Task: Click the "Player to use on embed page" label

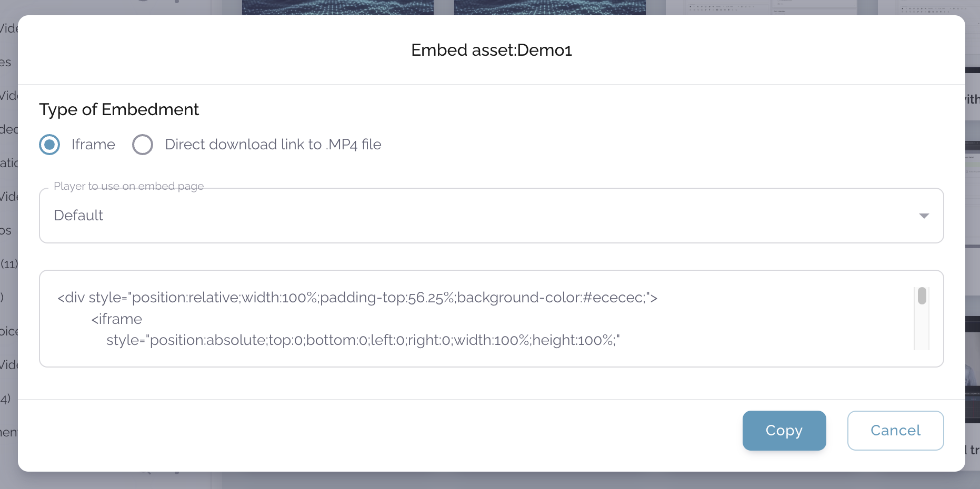Action: point(128,186)
